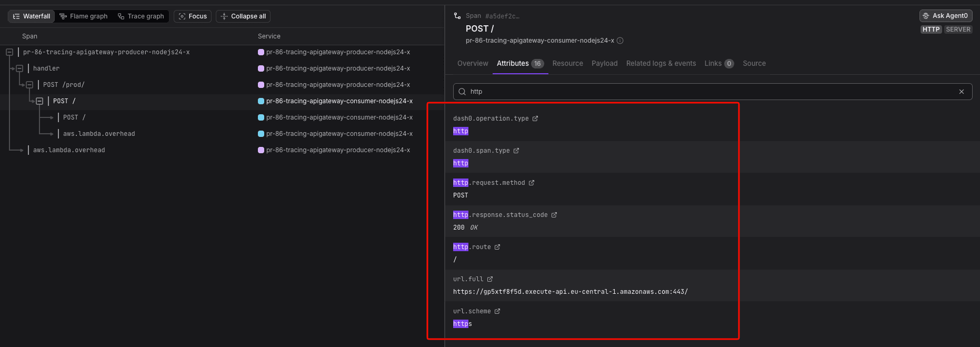This screenshot has height=347, width=980.
Task: Click the Focus button
Action: (193, 16)
